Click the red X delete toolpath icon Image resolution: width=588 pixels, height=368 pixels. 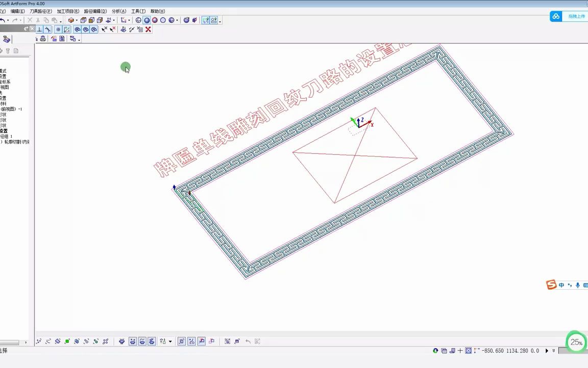coord(148,29)
